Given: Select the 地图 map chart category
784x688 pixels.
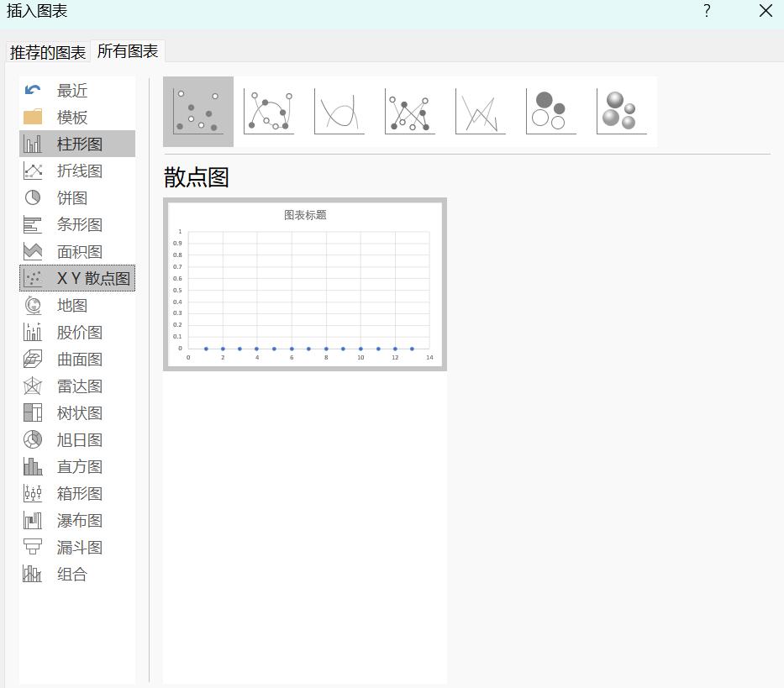Looking at the screenshot, I should click(77, 305).
